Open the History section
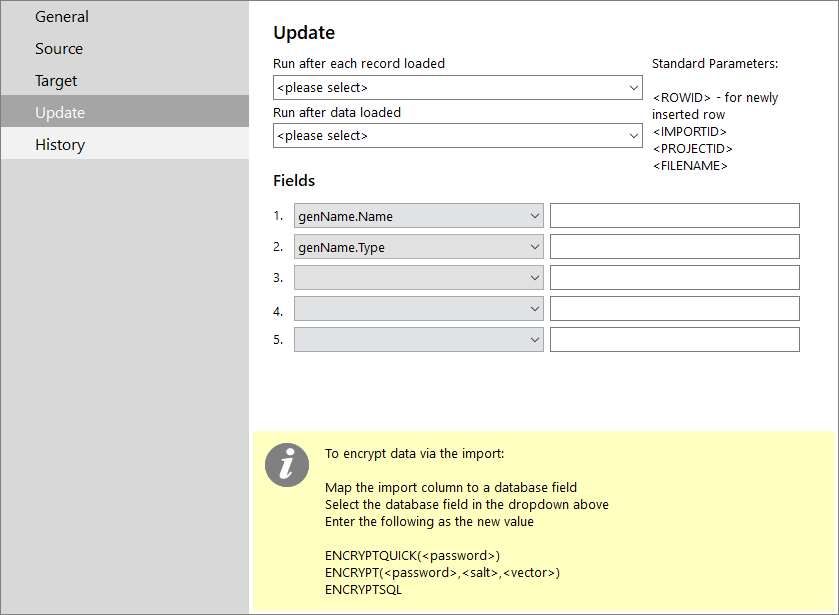This screenshot has height=615, width=839. pyautogui.click(x=125, y=144)
